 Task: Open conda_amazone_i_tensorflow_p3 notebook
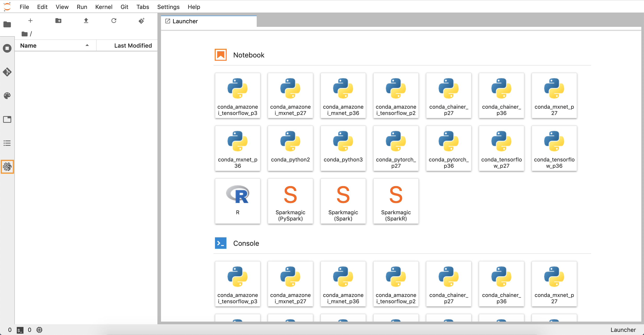(238, 95)
